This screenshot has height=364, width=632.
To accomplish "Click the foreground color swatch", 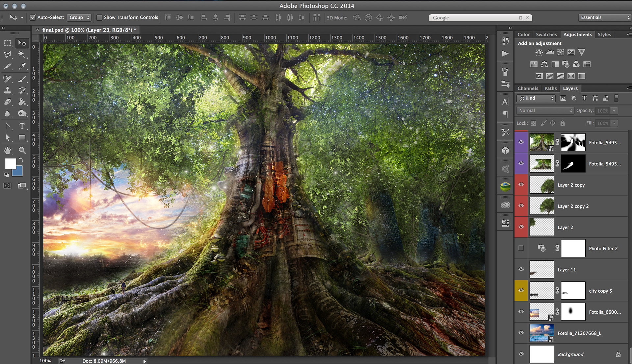I will pyautogui.click(x=10, y=164).
